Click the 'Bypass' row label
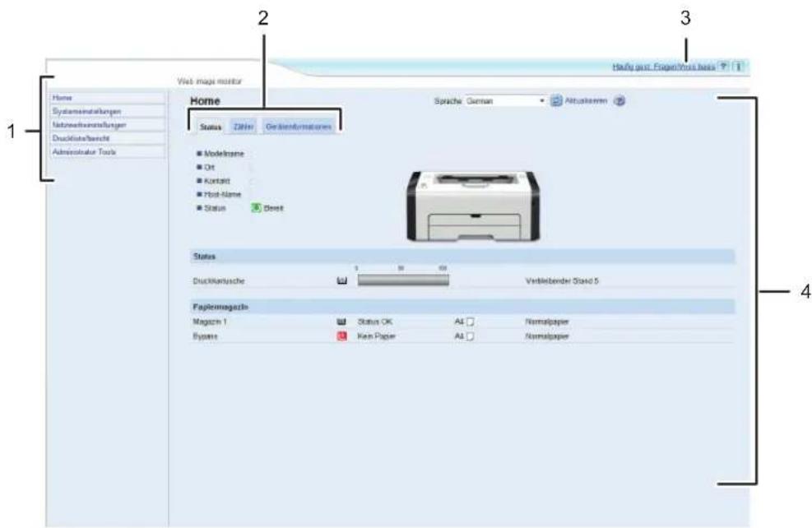The height and width of the screenshot is (528, 812). (x=205, y=336)
